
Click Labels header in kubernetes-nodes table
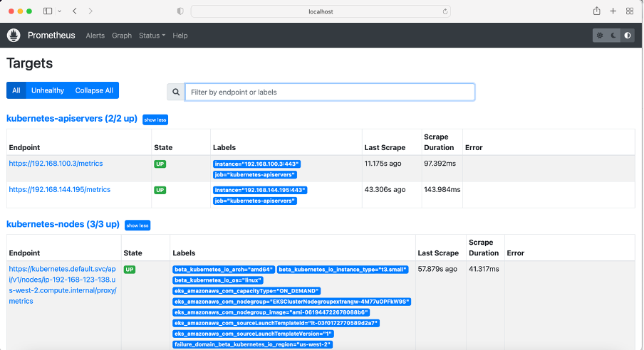[184, 253]
